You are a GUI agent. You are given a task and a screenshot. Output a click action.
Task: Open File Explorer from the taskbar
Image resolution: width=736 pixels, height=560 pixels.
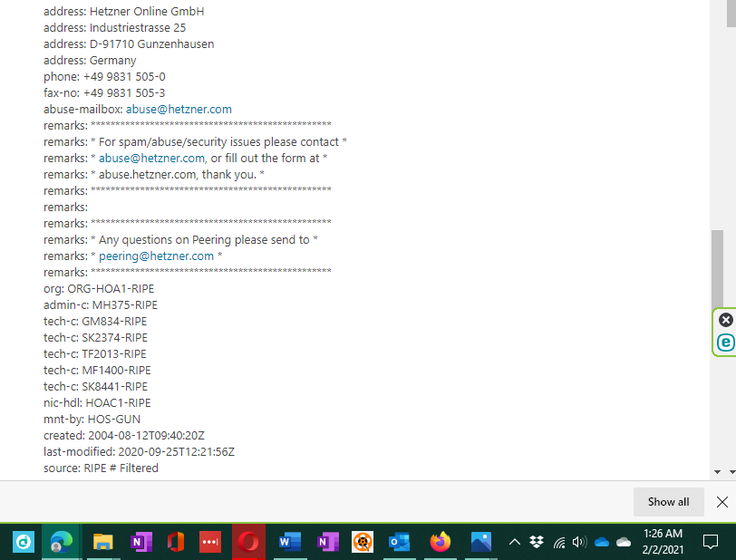[102, 542]
